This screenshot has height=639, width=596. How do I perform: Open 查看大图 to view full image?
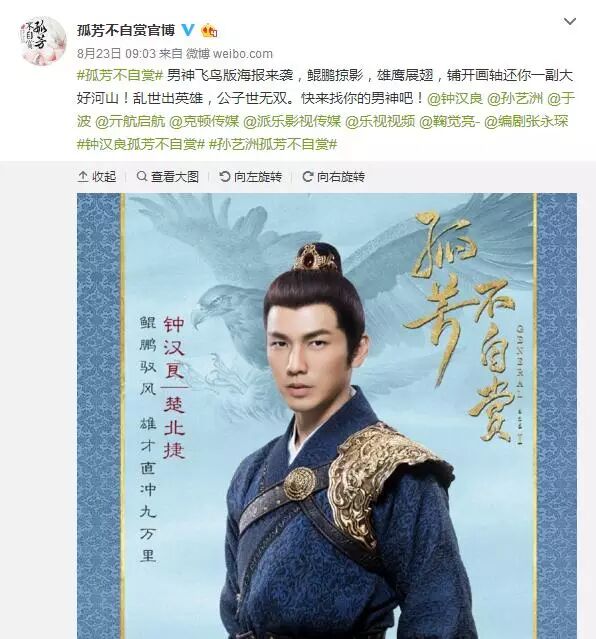[168, 176]
